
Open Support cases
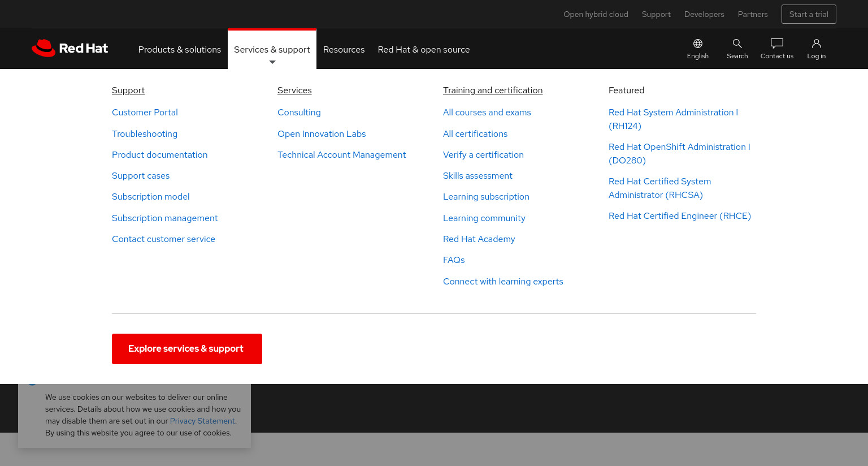coord(141,176)
